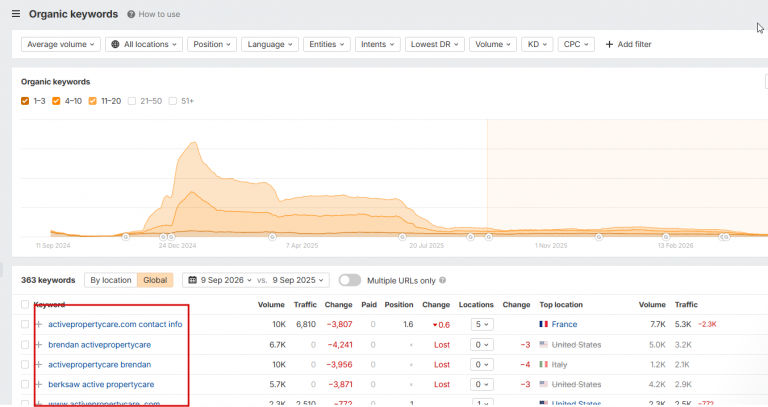The height and width of the screenshot is (407, 768).
Task: Click the calendar icon beside 9 Sep 2026
Action: 192,280
